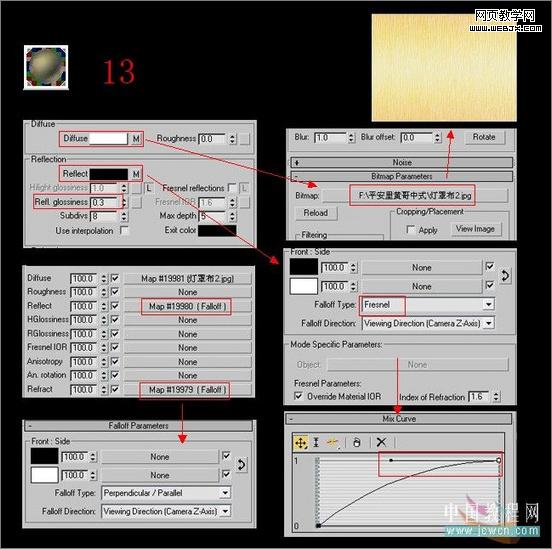Uncheck Override Material IOR
Image resolution: width=552 pixels, height=549 pixels.
tap(298, 396)
